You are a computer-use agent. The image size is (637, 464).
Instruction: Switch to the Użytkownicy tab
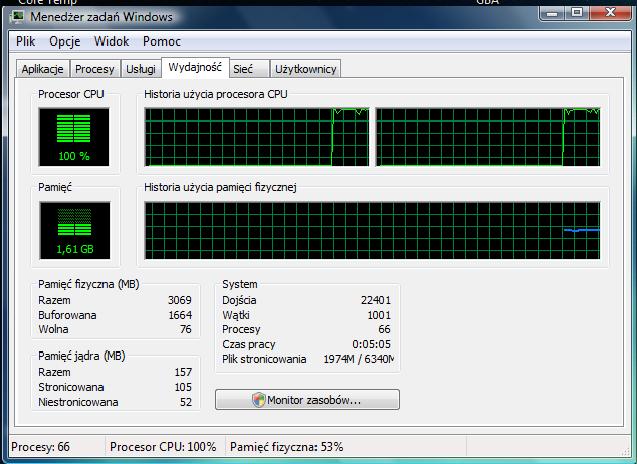click(306, 69)
